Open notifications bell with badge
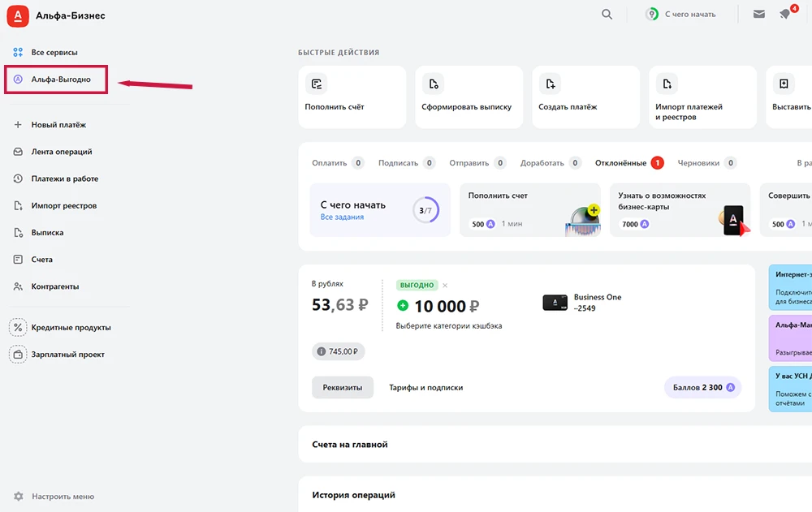The image size is (812, 512). point(785,15)
